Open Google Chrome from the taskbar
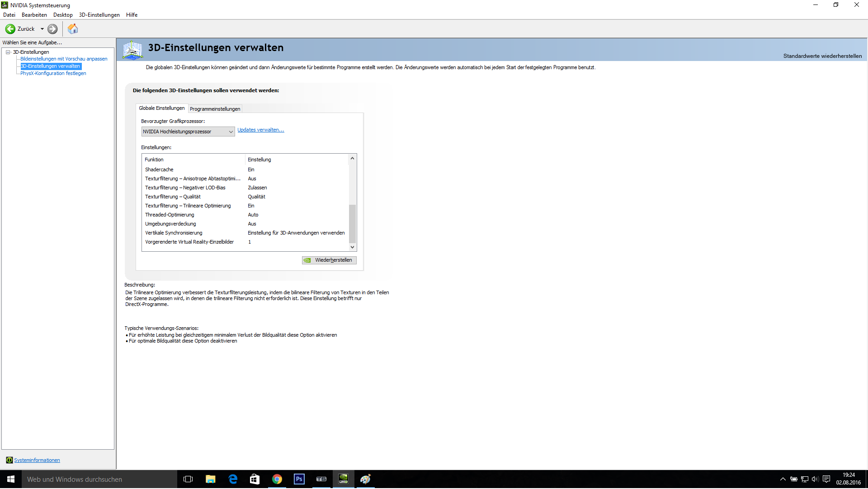This screenshot has width=868, height=489. tap(277, 480)
